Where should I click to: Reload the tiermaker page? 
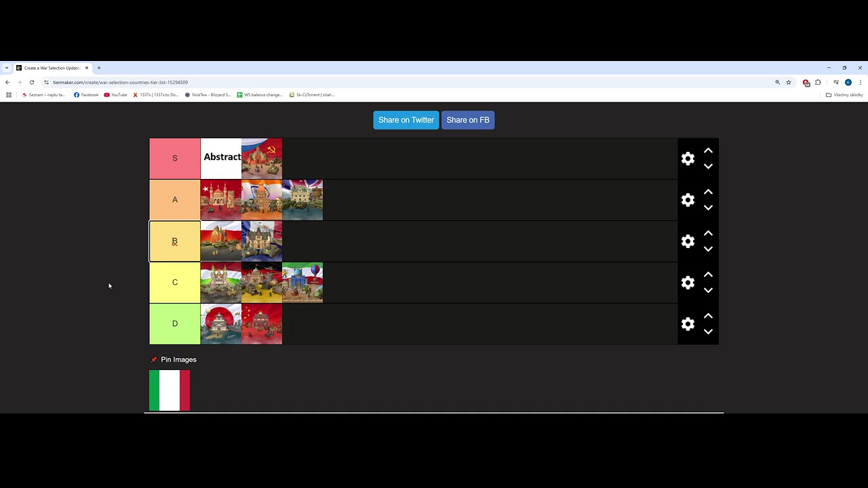[x=32, y=82]
